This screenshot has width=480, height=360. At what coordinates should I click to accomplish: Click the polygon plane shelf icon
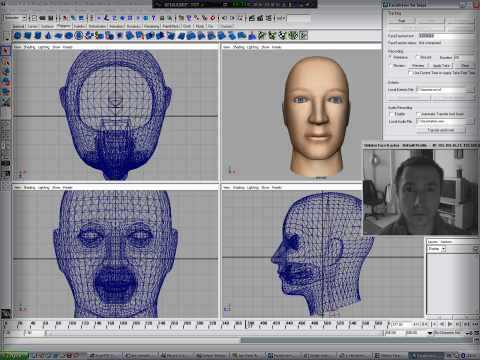[x=58, y=35]
